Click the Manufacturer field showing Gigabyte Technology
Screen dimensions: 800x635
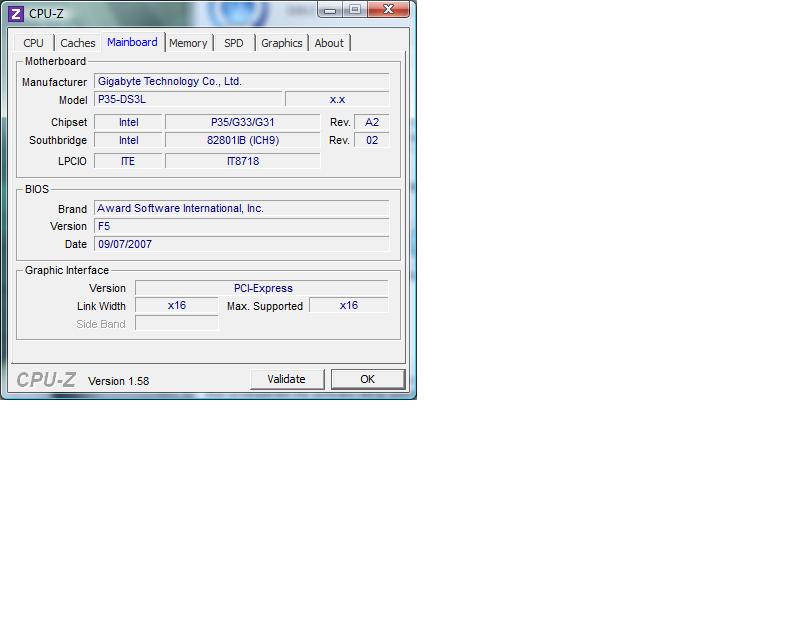241,81
